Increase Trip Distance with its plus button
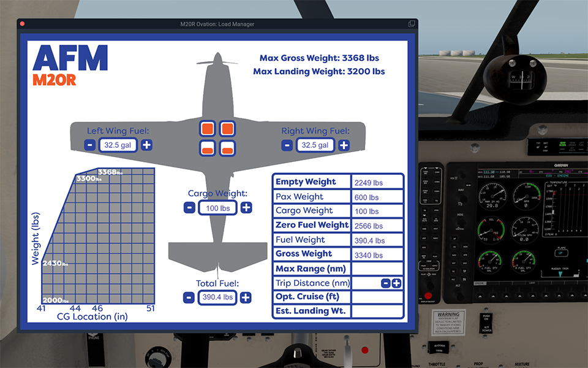 [x=396, y=283]
